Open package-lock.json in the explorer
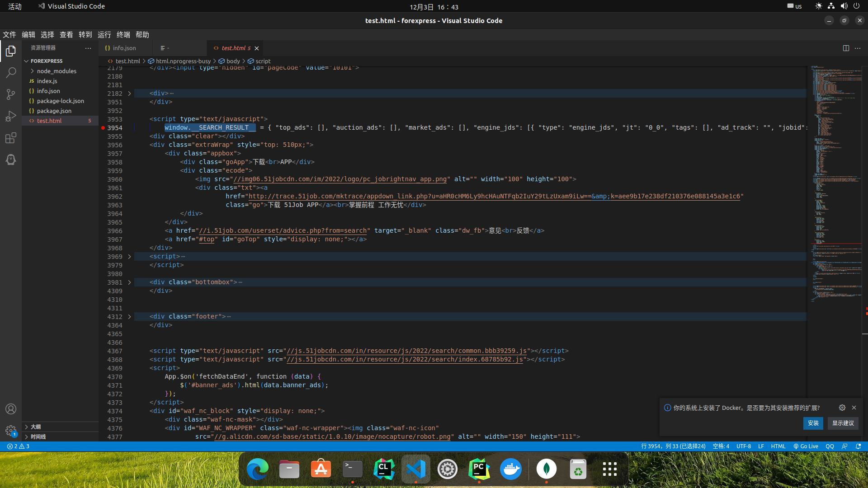 pos(60,101)
